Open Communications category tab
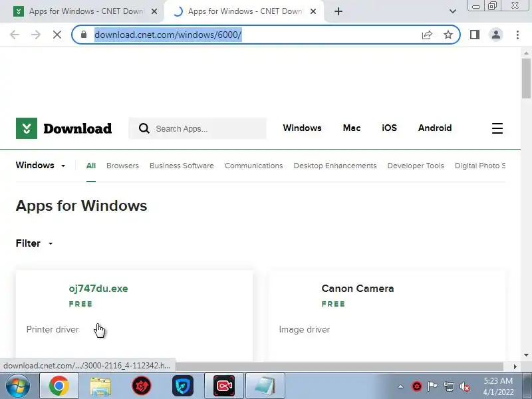 click(253, 166)
